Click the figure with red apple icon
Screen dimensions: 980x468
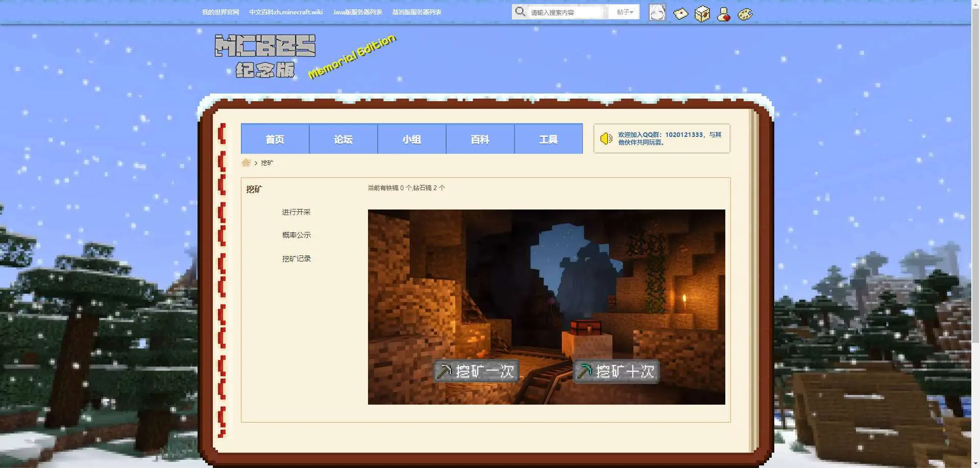point(723,14)
